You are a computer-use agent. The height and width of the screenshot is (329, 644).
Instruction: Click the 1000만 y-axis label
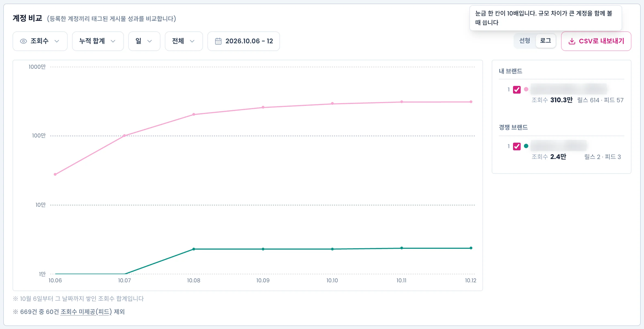click(x=37, y=67)
